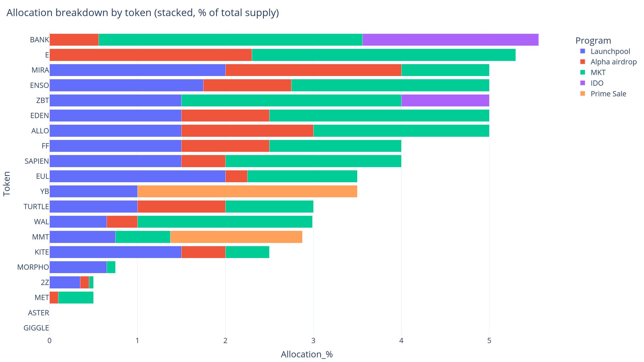Screen dimensions: 644x362
Task: Toggle the Prime Sale legend label
Action: pyautogui.click(x=608, y=94)
